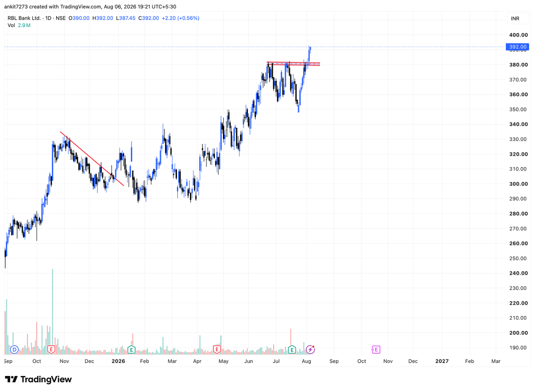Click the blue 392.00 current price tag
This screenshot has width=535, height=392.
517,47
